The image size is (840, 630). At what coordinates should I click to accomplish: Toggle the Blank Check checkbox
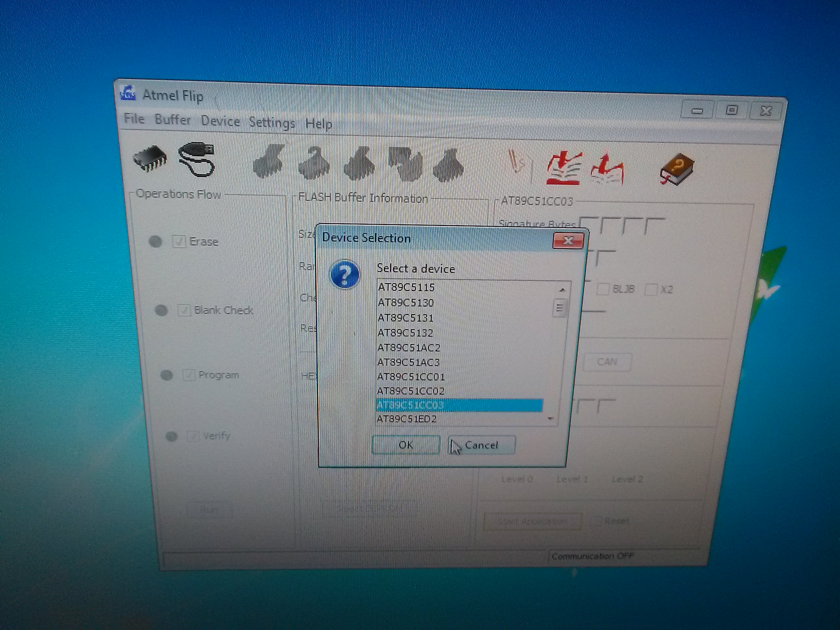(184, 310)
